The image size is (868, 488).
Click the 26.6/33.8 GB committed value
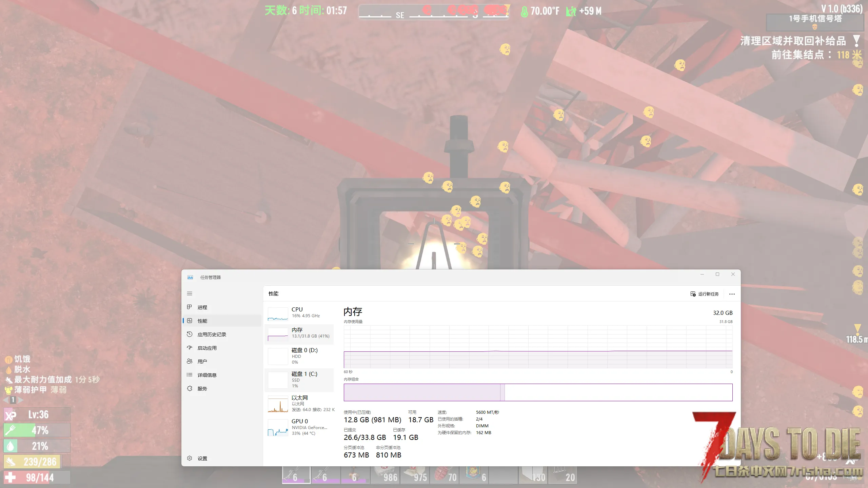[x=365, y=438]
